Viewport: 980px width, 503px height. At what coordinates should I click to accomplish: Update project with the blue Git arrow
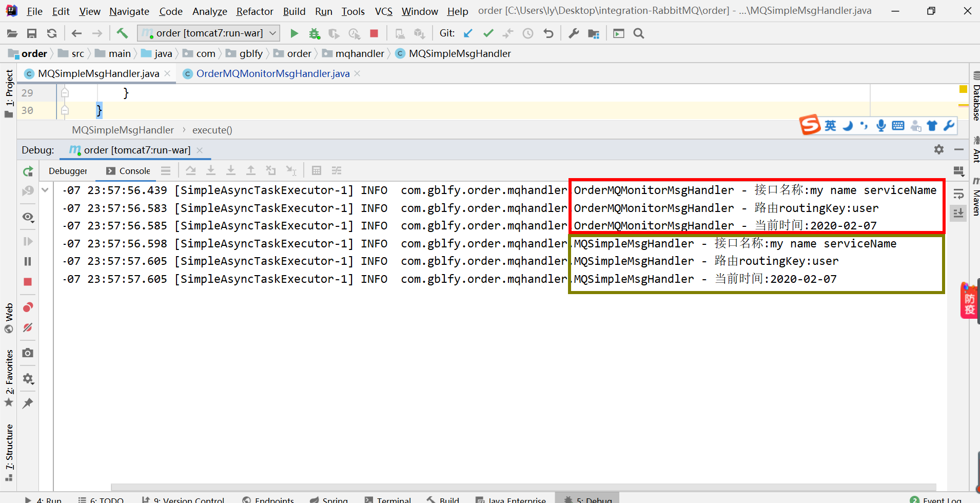(468, 33)
